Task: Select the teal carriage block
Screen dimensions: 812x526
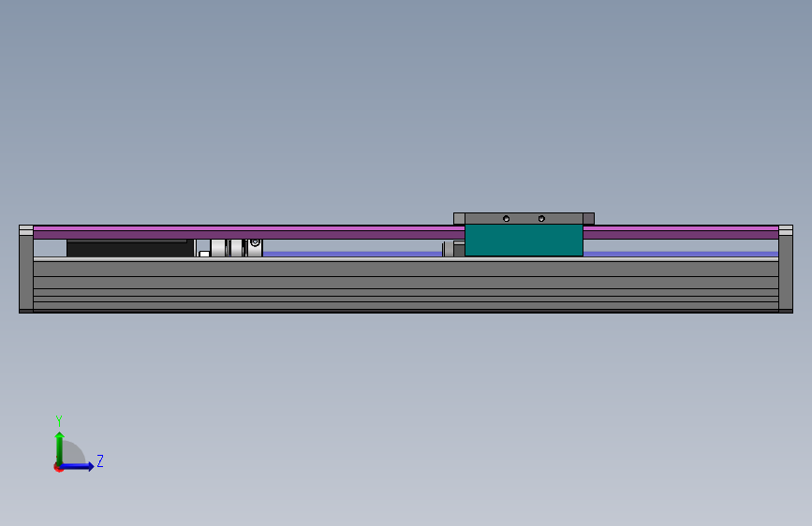Action: [524, 240]
